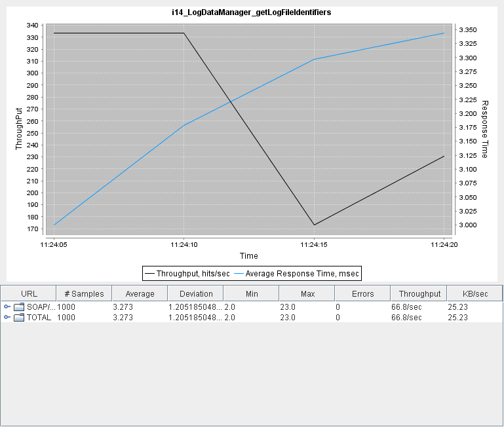Click chart title i14_LogDataManager_getLogFileIdentifiers

point(252,12)
